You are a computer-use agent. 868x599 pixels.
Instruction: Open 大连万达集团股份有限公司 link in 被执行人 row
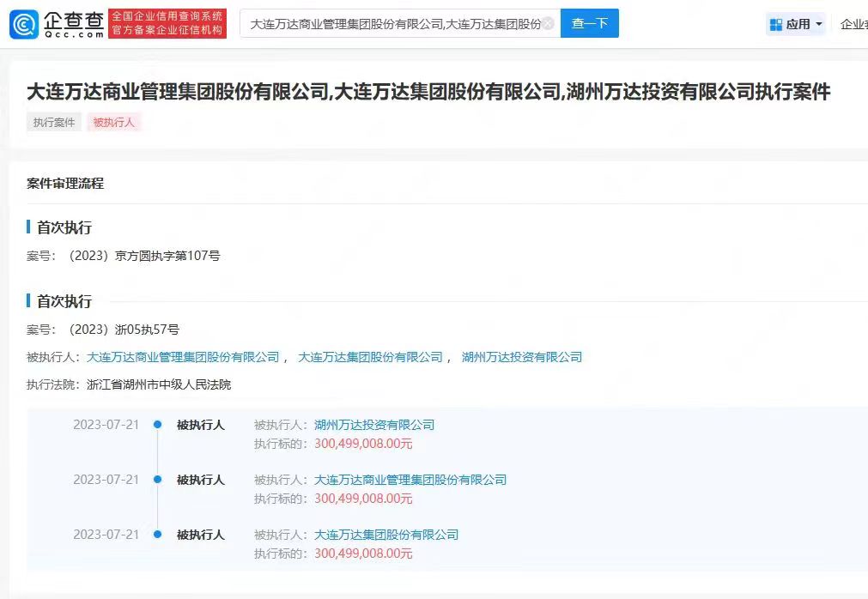coord(370,357)
